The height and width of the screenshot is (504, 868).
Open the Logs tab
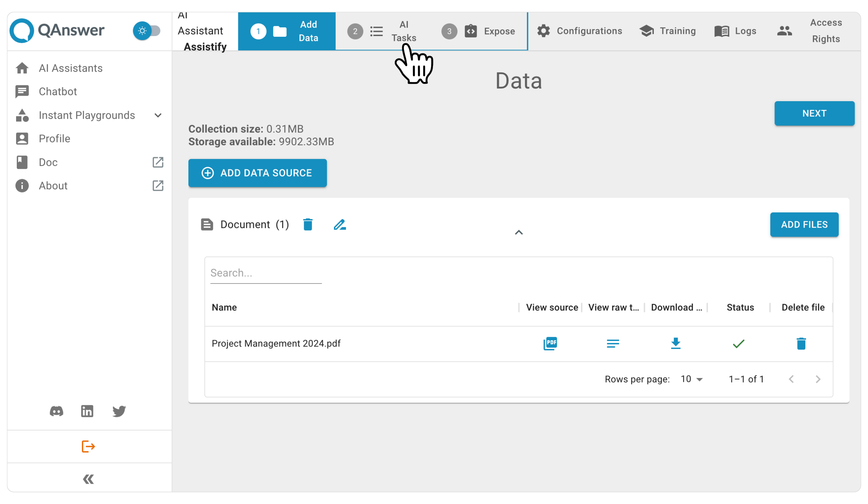pos(735,31)
